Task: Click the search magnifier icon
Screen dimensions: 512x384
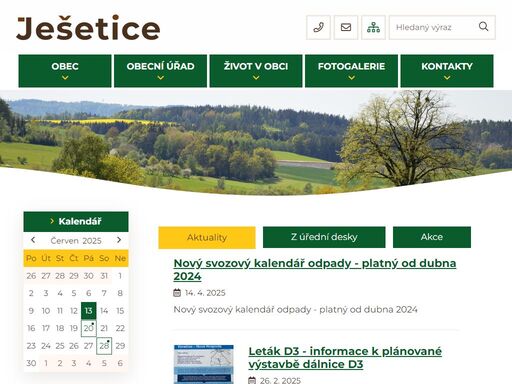Action: (483, 27)
